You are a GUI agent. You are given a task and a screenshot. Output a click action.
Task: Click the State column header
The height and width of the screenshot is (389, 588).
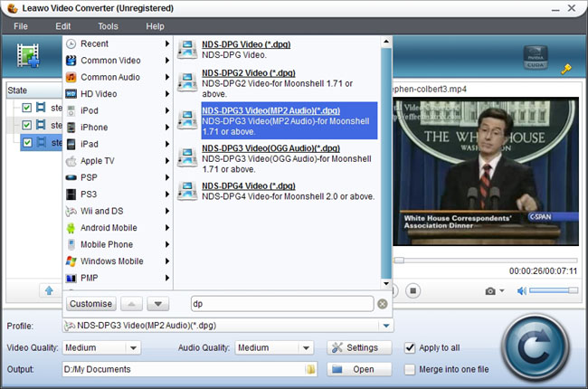[x=33, y=90]
